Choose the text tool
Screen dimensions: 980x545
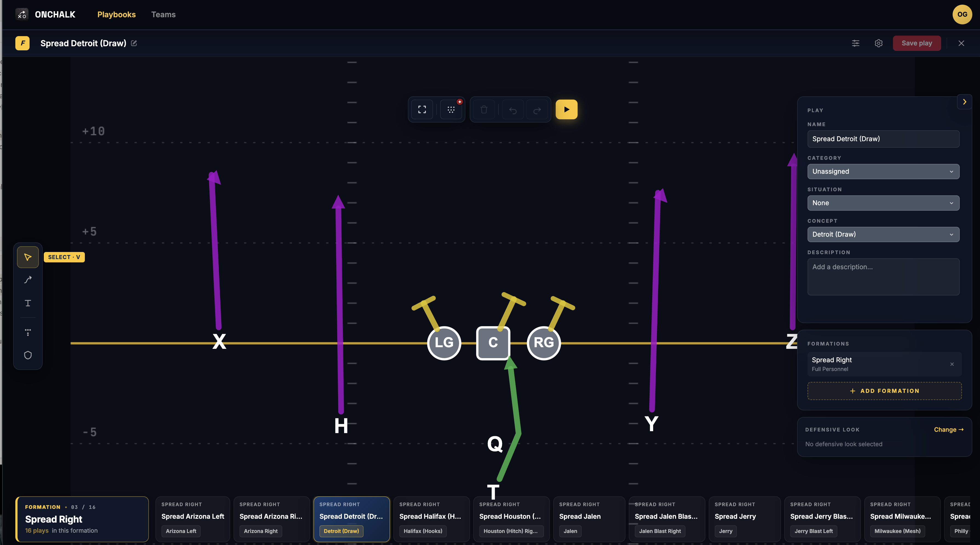coord(28,303)
